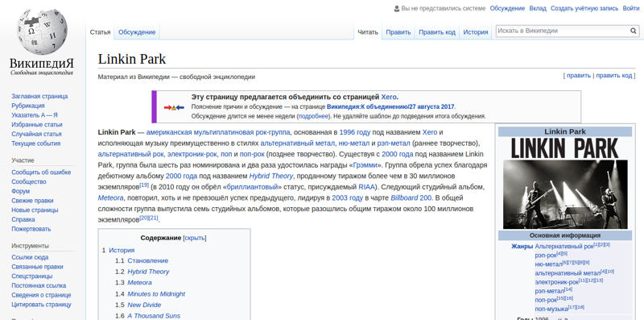Click the Wikipedia globe logo
The height and width of the screenshot is (320, 644).
[x=42, y=31]
